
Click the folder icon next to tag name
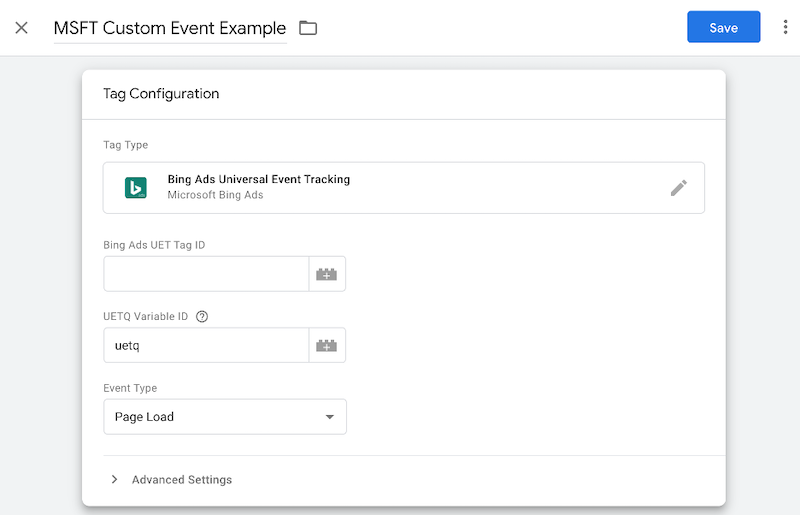pos(308,28)
